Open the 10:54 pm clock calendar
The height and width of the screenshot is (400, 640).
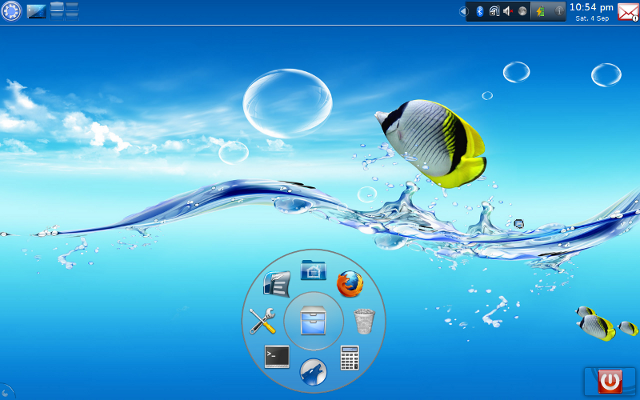(x=591, y=11)
